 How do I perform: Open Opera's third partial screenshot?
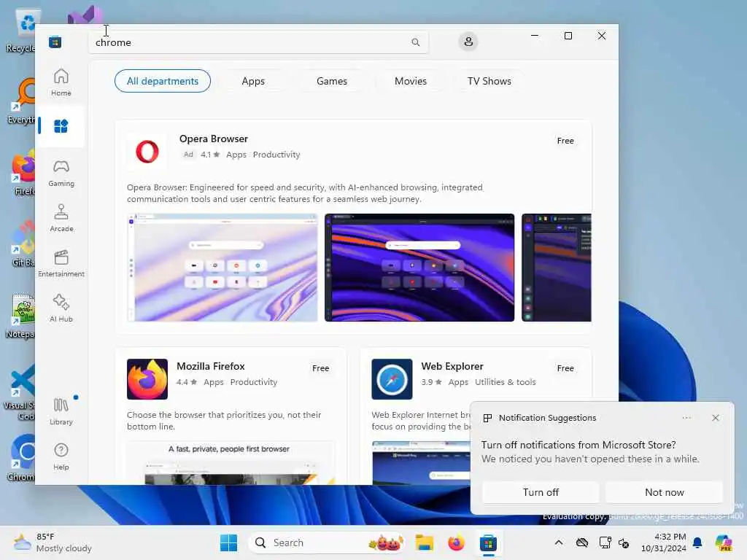pos(557,268)
